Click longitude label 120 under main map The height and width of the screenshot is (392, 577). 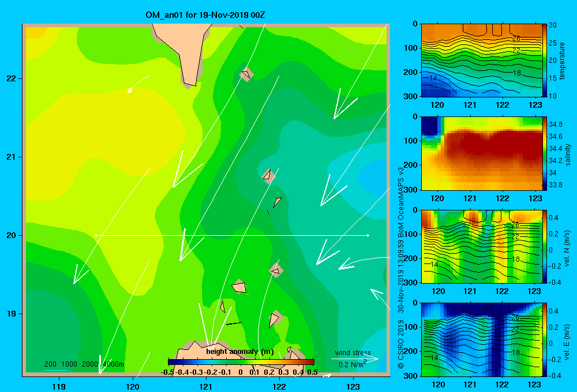coord(133,386)
